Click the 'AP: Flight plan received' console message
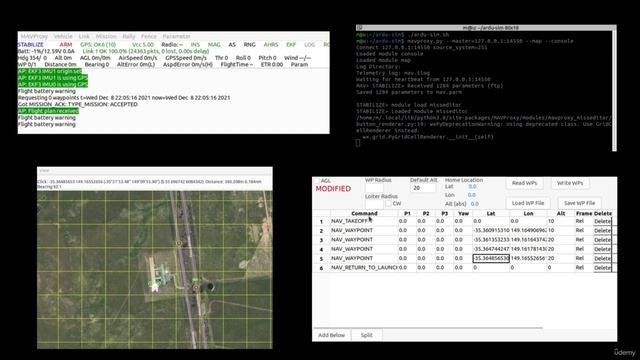The image size is (640, 360). pos(48,111)
